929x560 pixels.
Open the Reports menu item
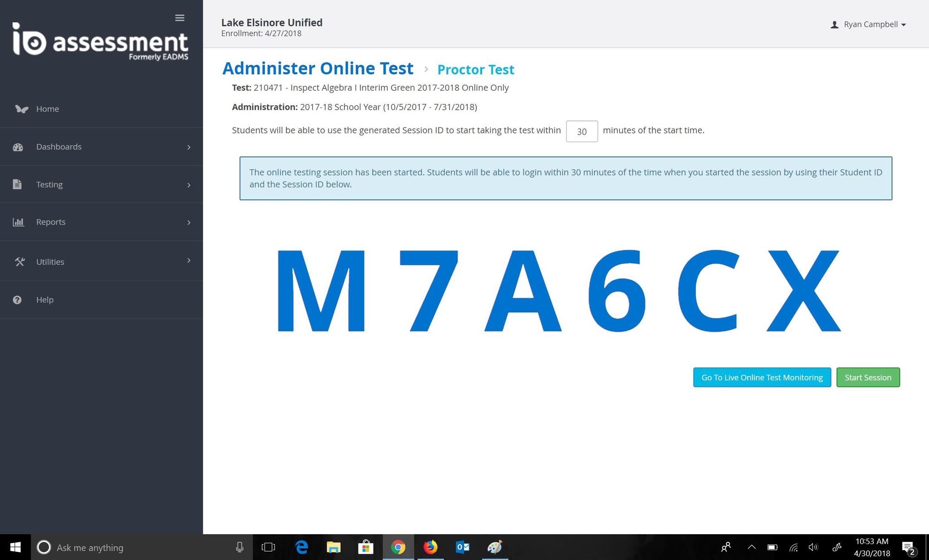(51, 222)
